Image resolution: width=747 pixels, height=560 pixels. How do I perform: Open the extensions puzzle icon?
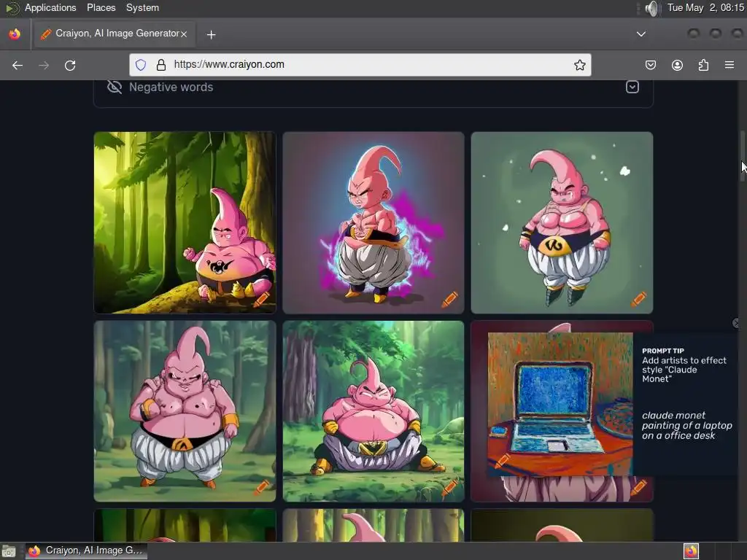pyautogui.click(x=703, y=65)
